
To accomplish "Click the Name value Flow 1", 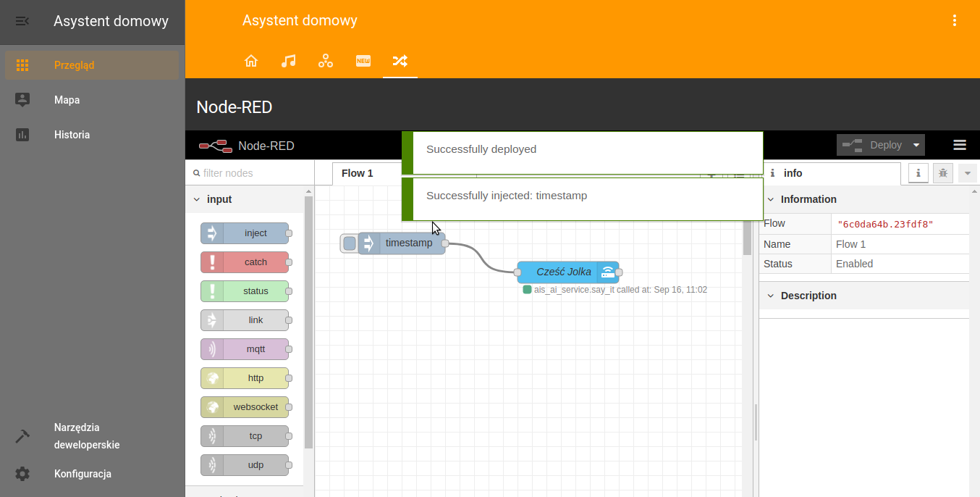I will [851, 244].
